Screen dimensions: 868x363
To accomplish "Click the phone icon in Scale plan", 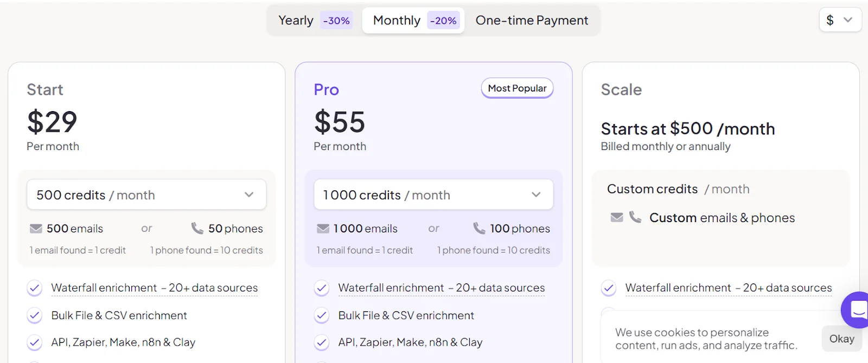I will (635, 217).
